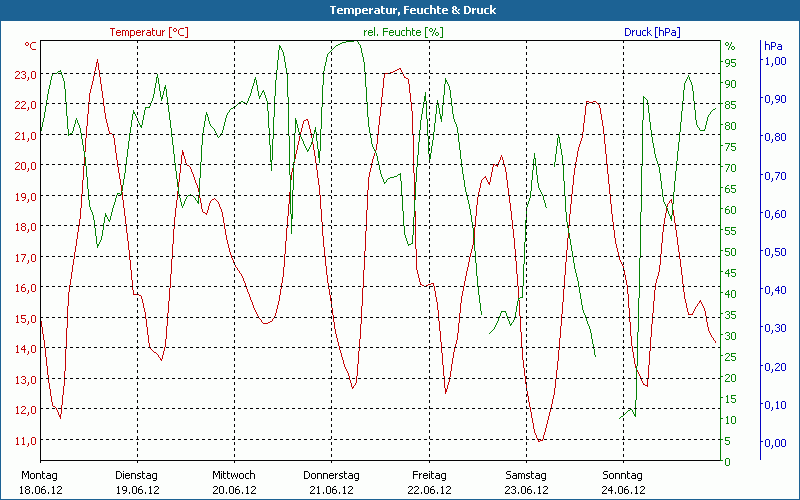Pick the Montag 18.06.12 date label

point(39,482)
